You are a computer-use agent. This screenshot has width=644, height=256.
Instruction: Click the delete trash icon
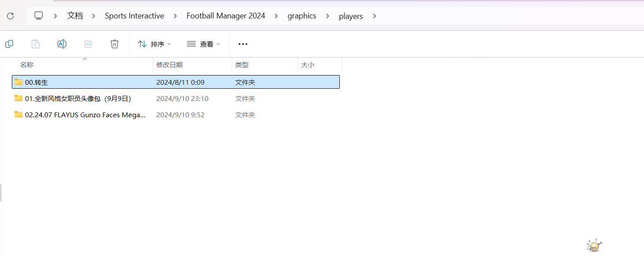115,44
